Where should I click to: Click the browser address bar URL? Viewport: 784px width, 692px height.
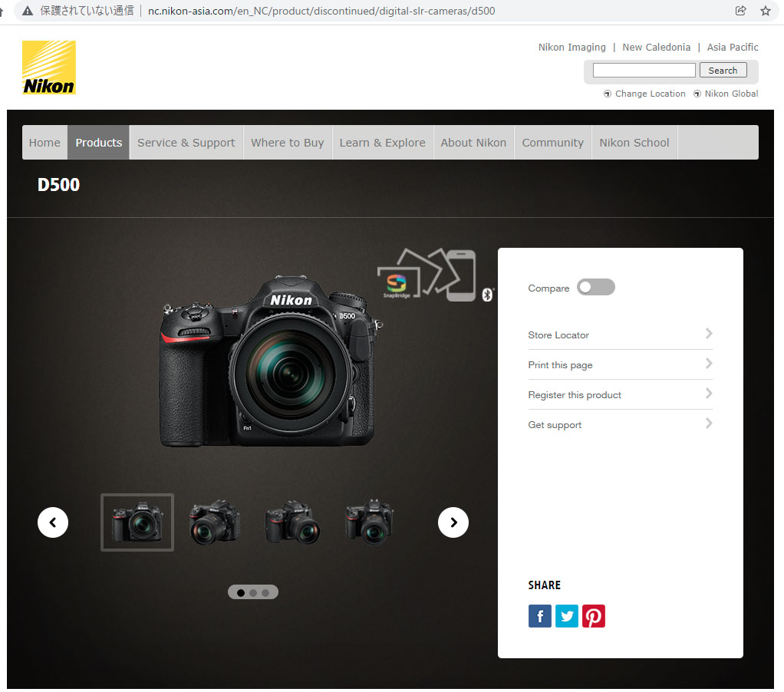321,11
